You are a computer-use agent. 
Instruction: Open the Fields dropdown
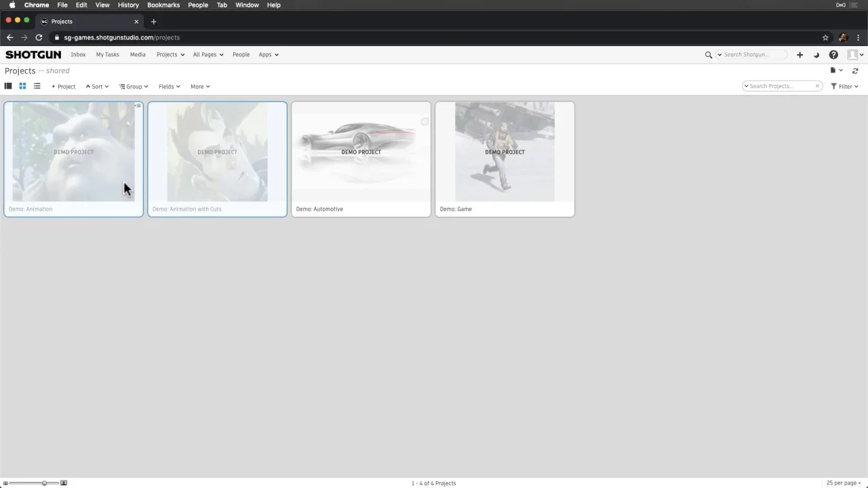point(170,86)
